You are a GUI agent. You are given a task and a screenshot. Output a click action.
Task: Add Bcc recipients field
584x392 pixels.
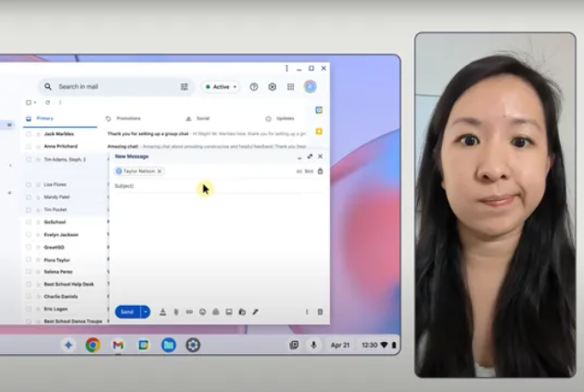point(309,171)
